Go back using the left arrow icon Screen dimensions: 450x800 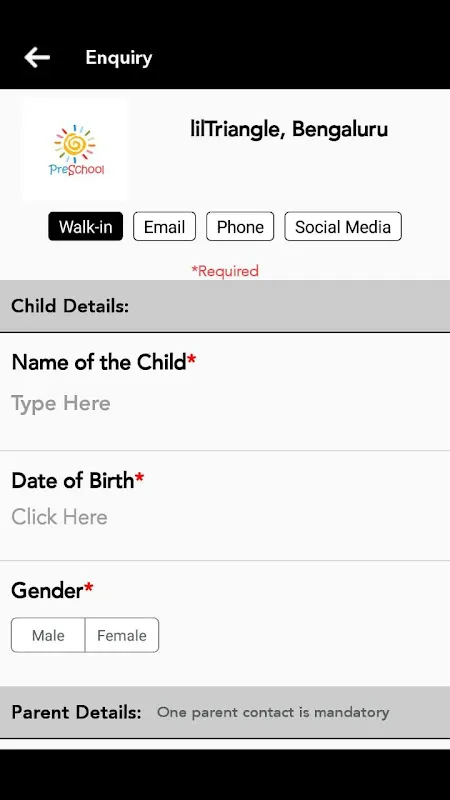[x=37, y=57]
